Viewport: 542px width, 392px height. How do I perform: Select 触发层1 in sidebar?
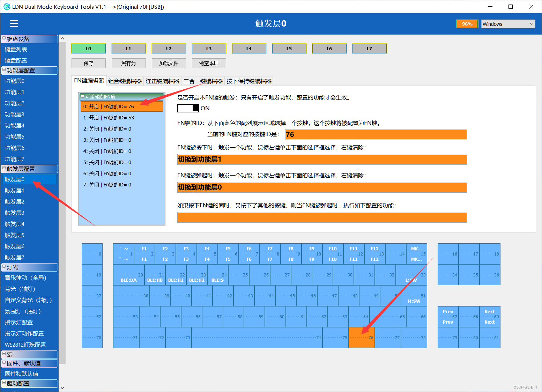coord(29,191)
